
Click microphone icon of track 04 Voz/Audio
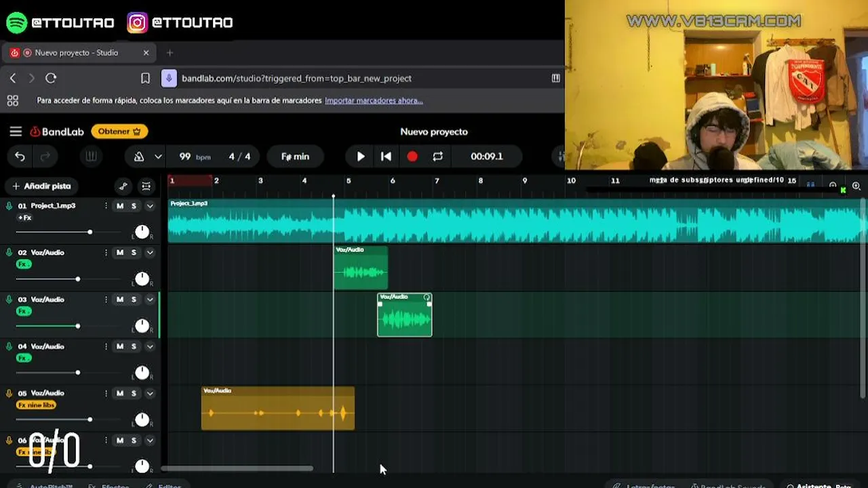click(9, 346)
